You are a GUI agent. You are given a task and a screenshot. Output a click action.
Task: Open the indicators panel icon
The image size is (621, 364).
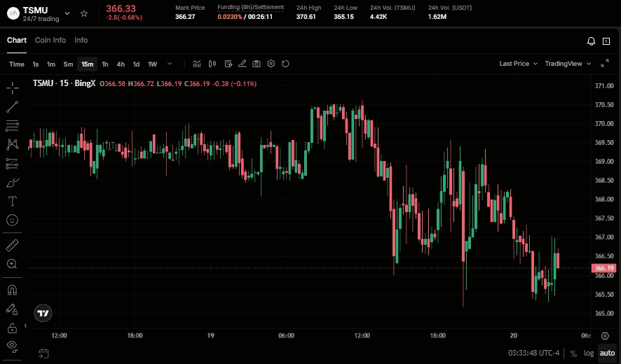[x=197, y=64]
